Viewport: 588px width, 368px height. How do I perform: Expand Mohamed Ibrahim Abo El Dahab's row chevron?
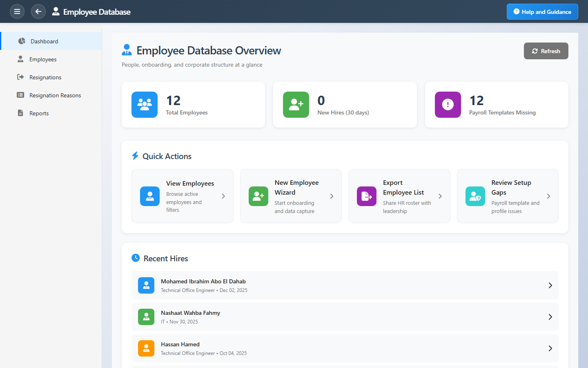[550, 285]
